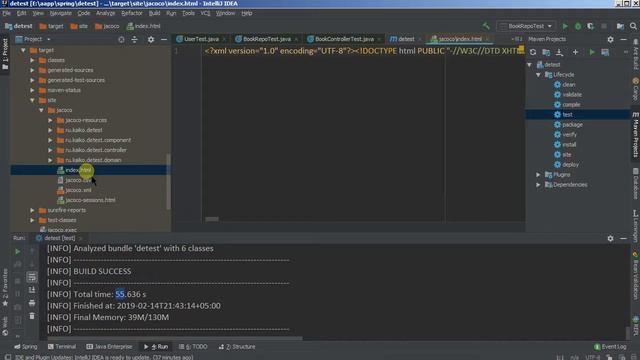Open Search Everywhere magnifier icon

tap(633, 26)
